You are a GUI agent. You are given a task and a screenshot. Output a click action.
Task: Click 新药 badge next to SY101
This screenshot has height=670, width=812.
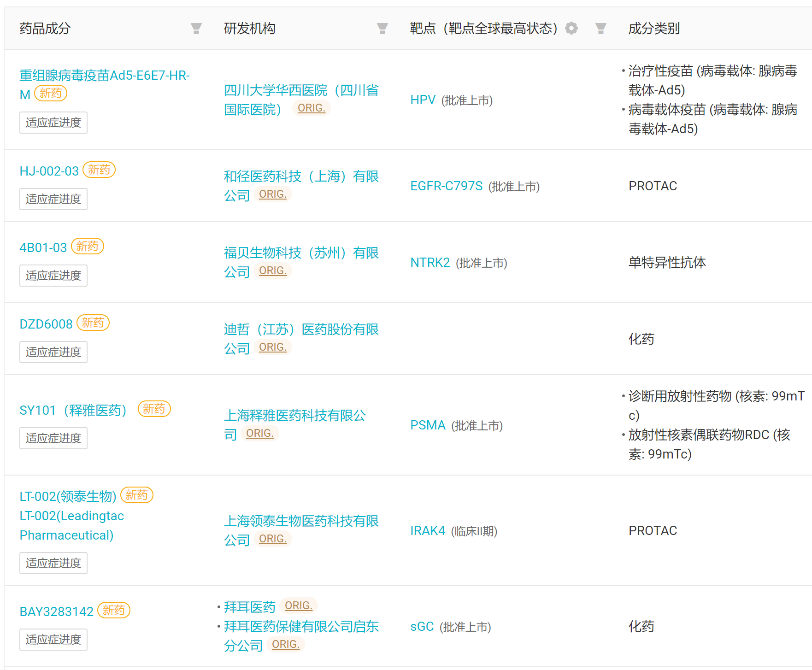[x=154, y=409]
